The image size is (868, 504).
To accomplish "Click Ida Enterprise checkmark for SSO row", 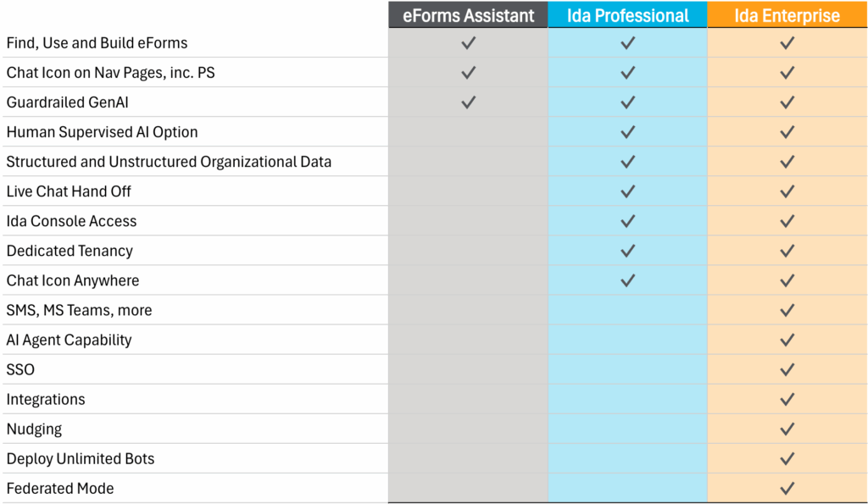I will tap(787, 369).
